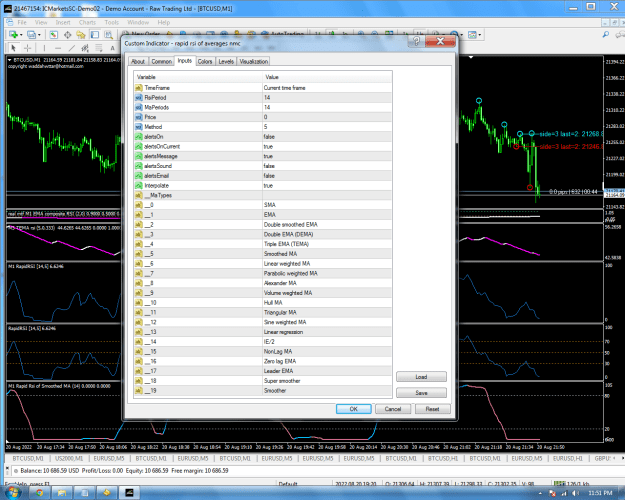Select TimeFrame value Current time frame
Screen dimensions: 625x500
pos(327,88)
